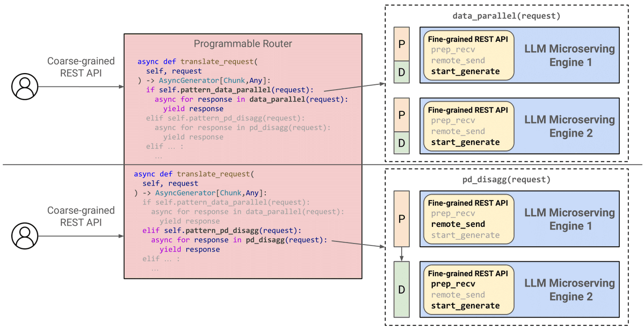Select bold "start_generate" in data_parallel Engine 1

[x=465, y=71]
